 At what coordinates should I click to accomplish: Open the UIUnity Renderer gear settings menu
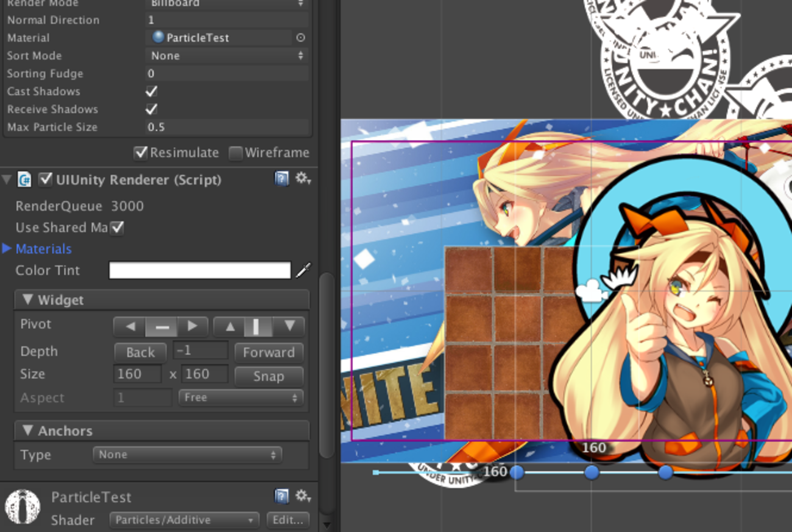pos(303,178)
